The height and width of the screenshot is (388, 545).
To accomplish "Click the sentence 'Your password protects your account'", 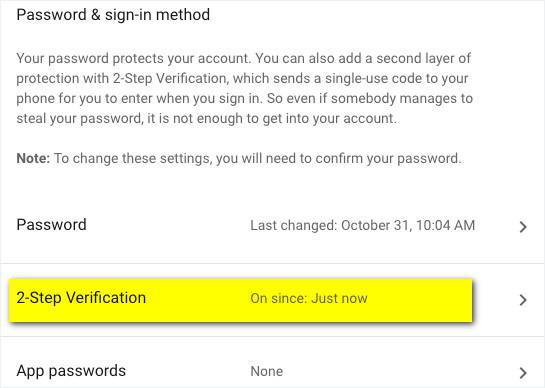I will [133, 58].
